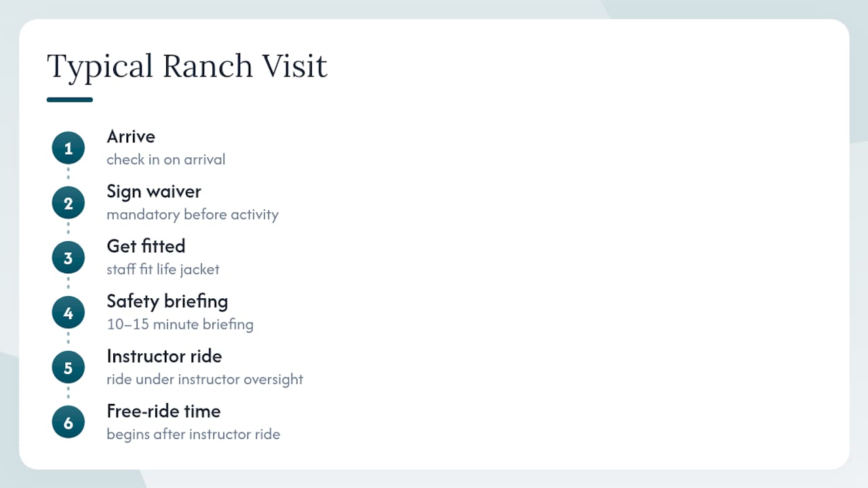Click the Get fitted heading
The height and width of the screenshot is (488, 868).
[146, 245]
